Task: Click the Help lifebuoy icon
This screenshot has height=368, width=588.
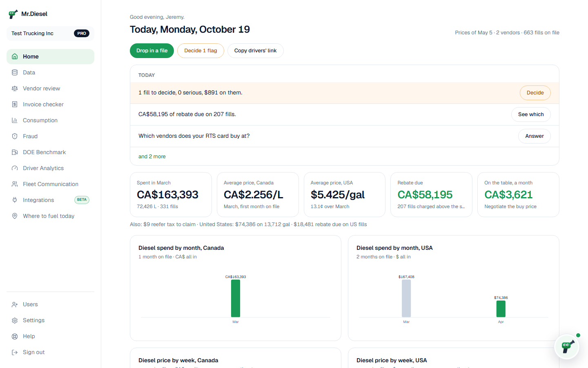Action: 15,336
